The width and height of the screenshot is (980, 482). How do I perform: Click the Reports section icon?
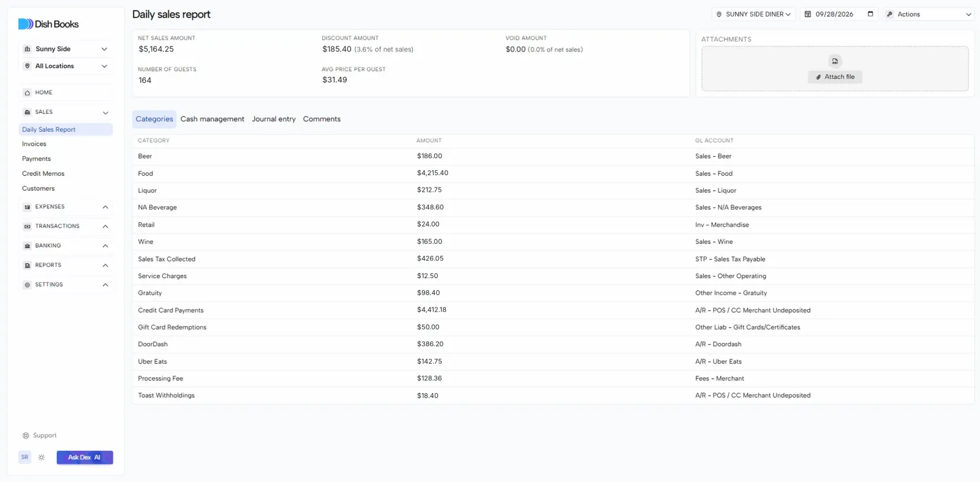[x=27, y=265]
